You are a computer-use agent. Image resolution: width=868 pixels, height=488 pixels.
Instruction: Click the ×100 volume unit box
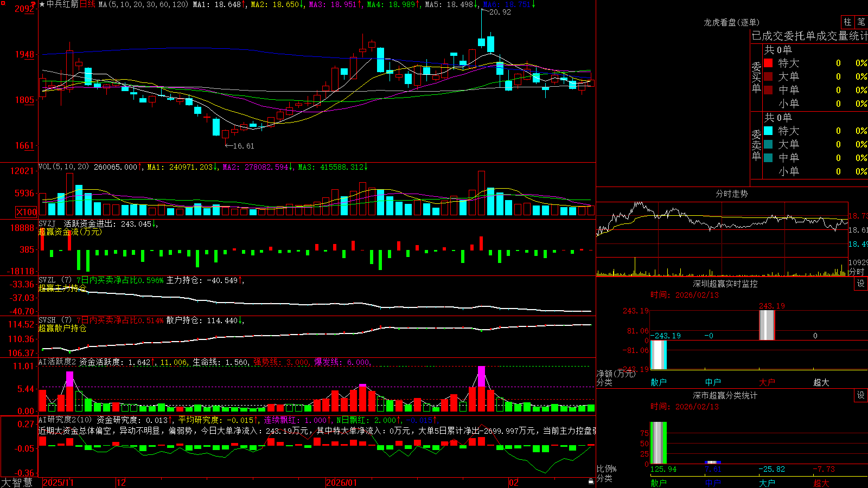click(27, 212)
